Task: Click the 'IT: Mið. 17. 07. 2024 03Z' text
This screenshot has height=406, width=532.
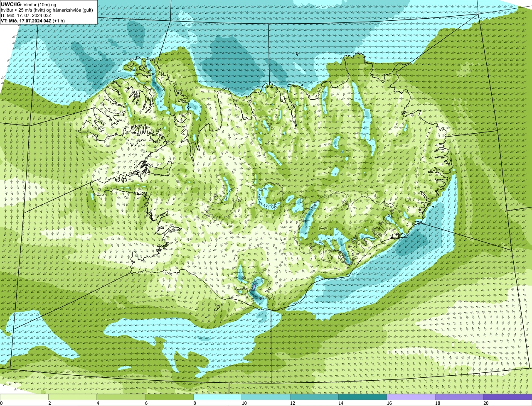Action: click(x=26, y=15)
